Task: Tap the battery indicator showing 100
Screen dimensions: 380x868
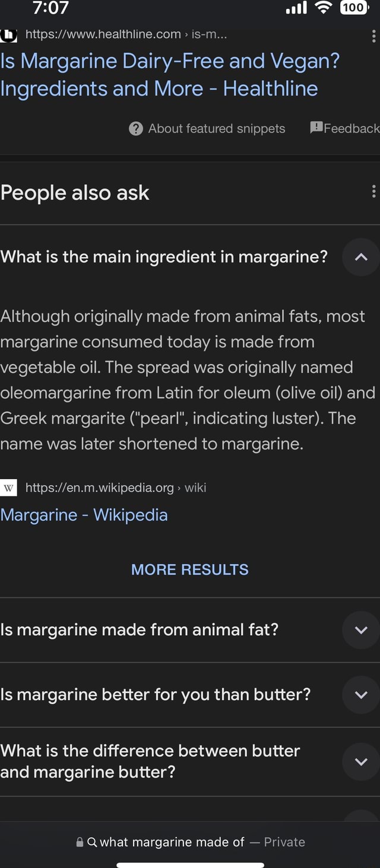Action: tap(354, 8)
